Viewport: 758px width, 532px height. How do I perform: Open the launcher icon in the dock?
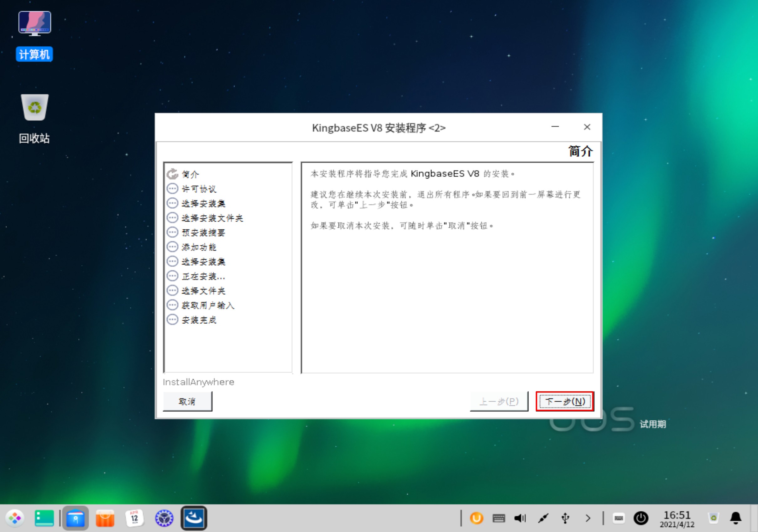click(x=14, y=518)
